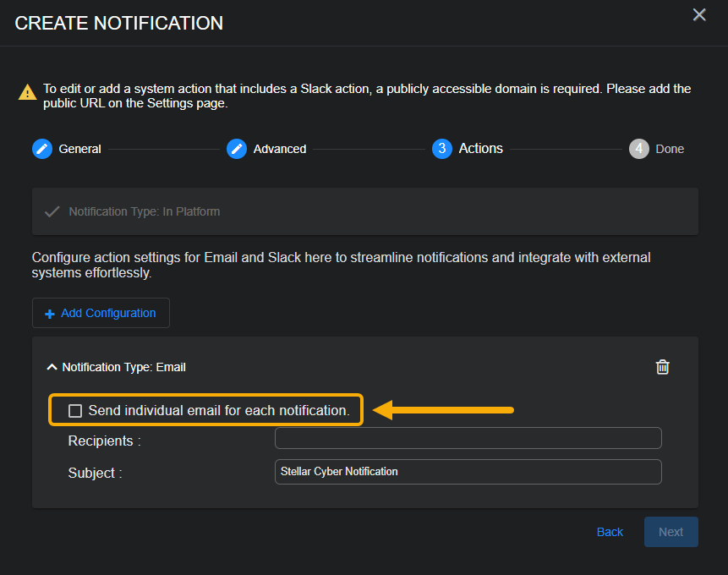This screenshot has height=575, width=728.
Task: Click the step 3 circle icon
Action: 441,149
